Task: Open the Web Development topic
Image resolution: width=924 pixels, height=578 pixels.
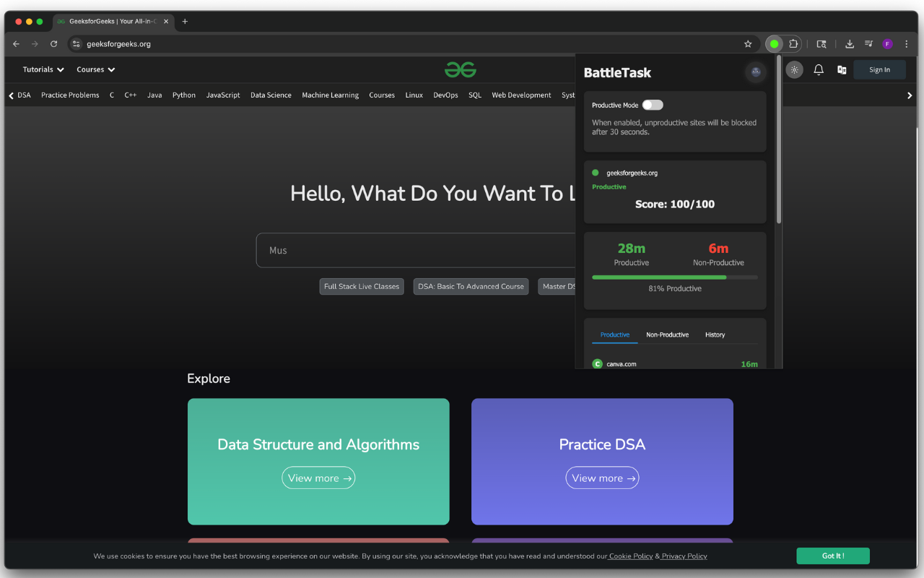Action: [521, 95]
